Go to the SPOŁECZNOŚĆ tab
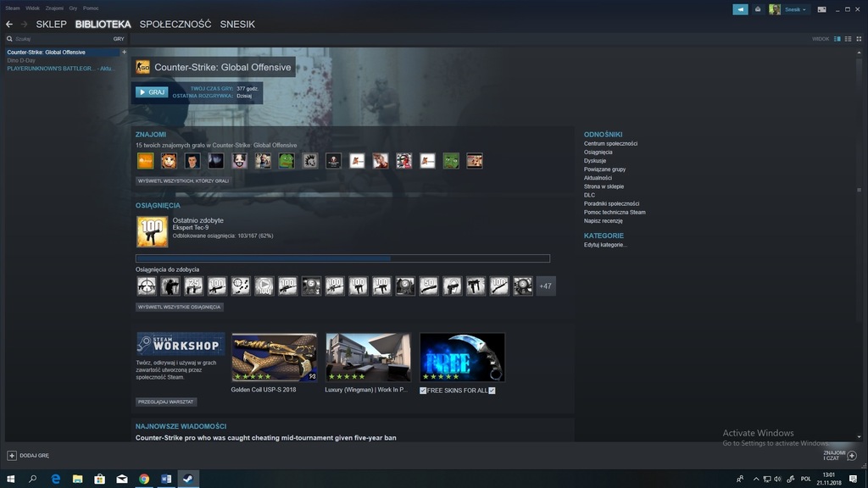Image resolution: width=868 pixels, height=488 pixels. tap(175, 25)
